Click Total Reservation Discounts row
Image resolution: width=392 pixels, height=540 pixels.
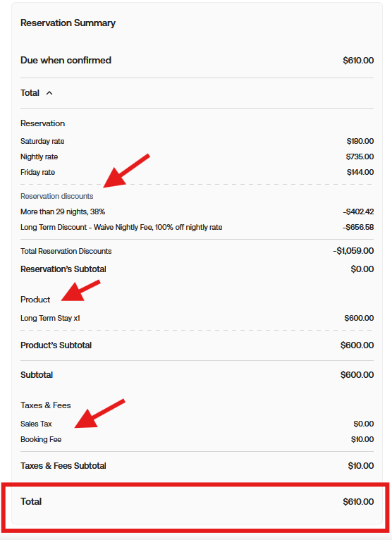click(197, 251)
